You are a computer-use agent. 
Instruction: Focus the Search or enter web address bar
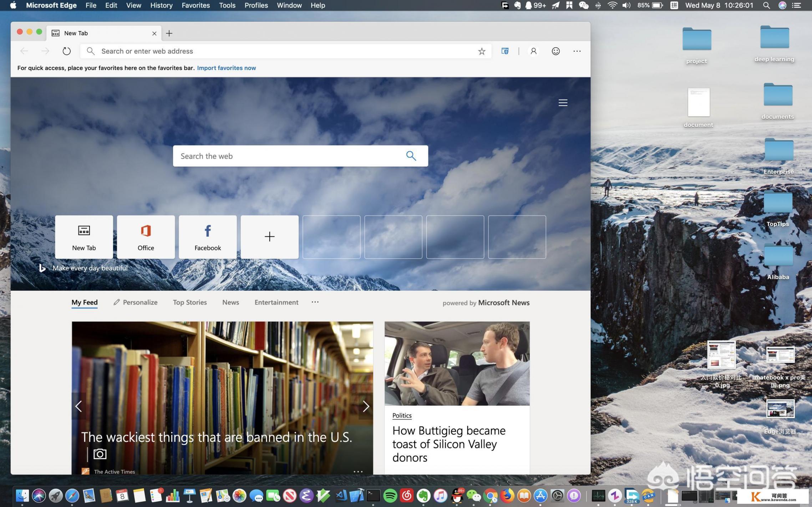coord(285,51)
